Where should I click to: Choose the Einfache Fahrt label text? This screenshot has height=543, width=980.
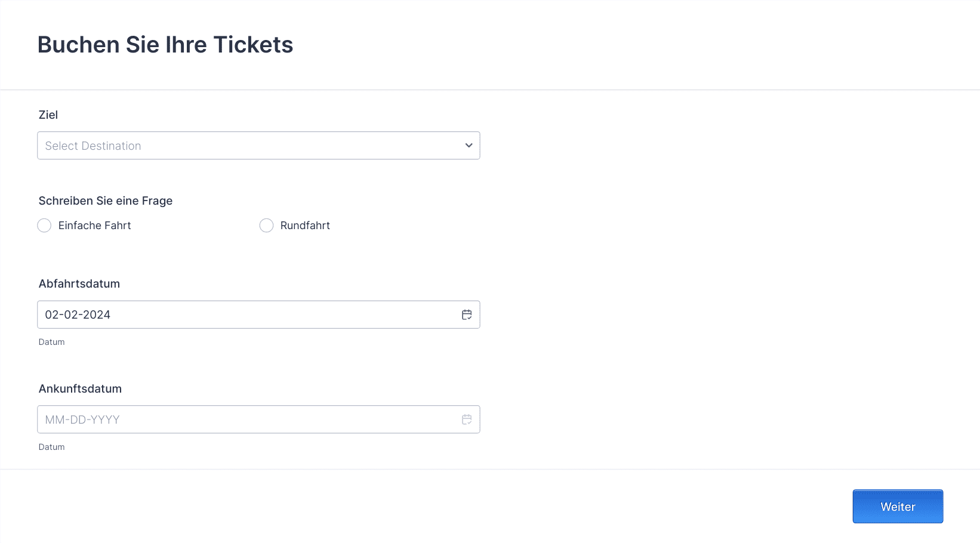tap(94, 226)
